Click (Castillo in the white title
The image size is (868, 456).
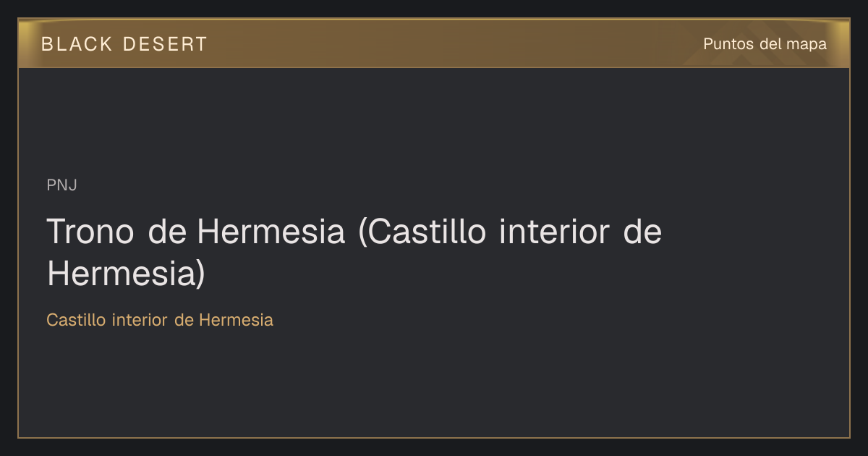click(414, 232)
